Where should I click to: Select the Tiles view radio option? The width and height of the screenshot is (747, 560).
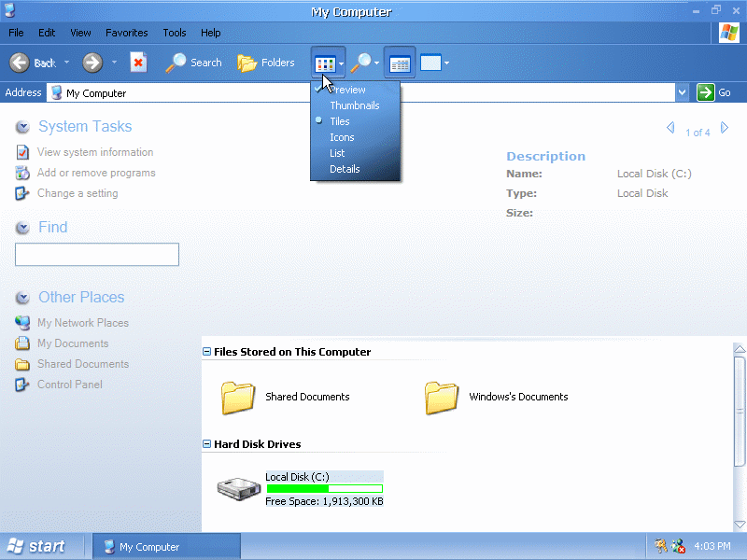click(356, 121)
